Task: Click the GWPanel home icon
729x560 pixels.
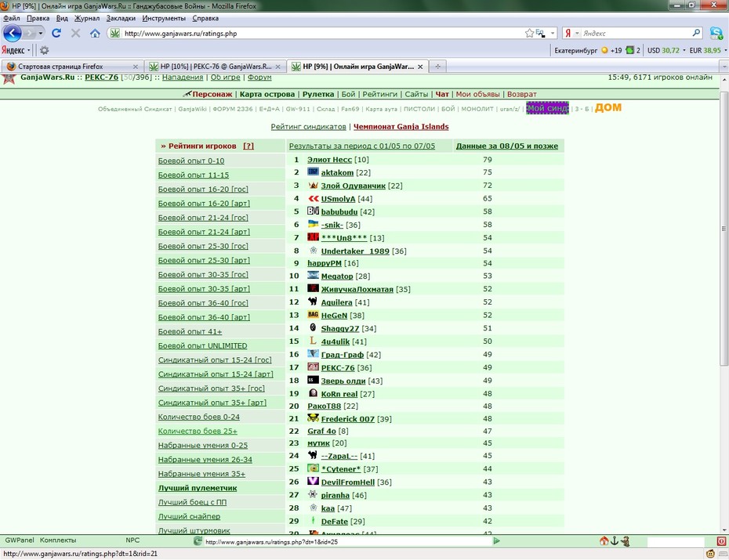Action: coord(604,540)
